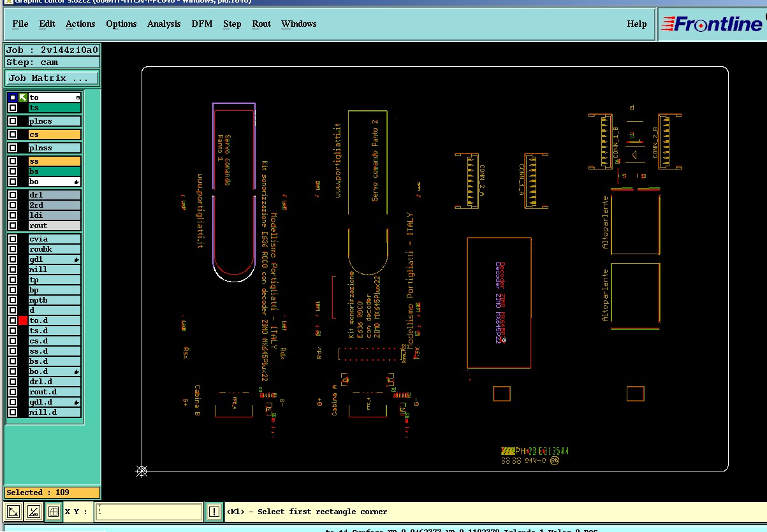Viewport: 767px width, 532px height.
Task: Select the rout.d layer name
Action: click(x=54, y=392)
